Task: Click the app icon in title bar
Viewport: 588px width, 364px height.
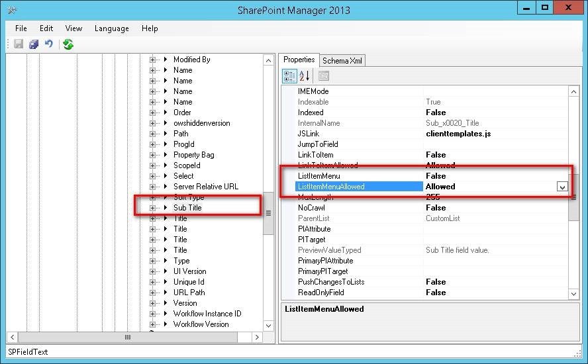Action: tap(12, 10)
